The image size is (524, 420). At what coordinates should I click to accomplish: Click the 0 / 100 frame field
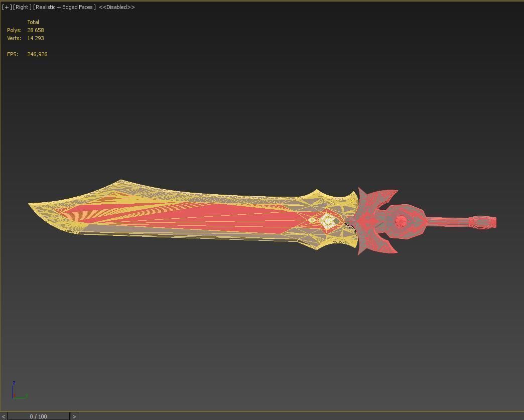pos(38,416)
